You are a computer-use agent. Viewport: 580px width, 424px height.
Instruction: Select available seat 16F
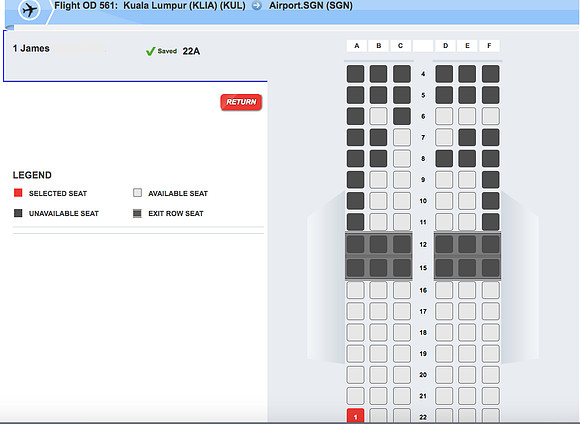click(490, 290)
